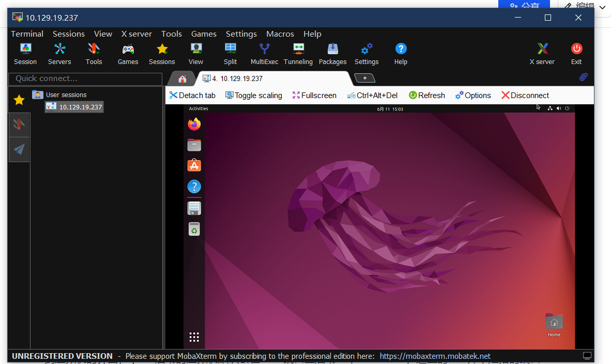This screenshot has height=364, width=611.
Task: Open the Terminal menu
Action: [x=27, y=34]
